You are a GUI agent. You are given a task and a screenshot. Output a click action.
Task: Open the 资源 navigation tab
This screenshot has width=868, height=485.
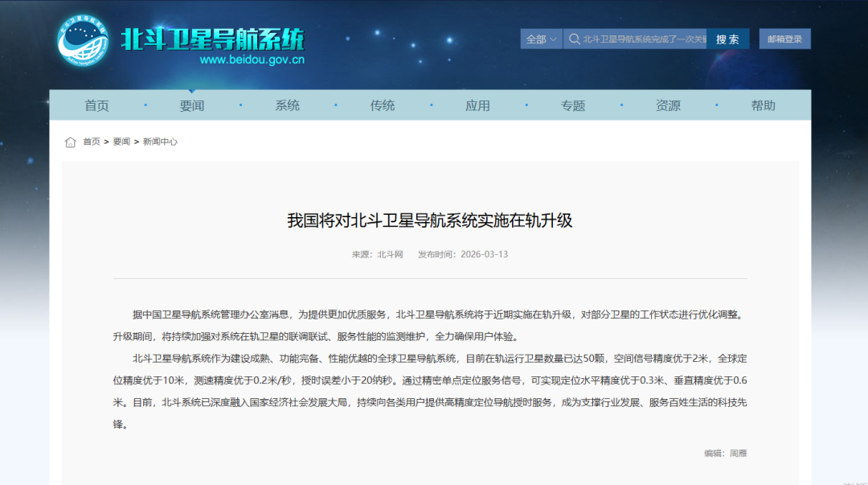[x=668, y=105]
